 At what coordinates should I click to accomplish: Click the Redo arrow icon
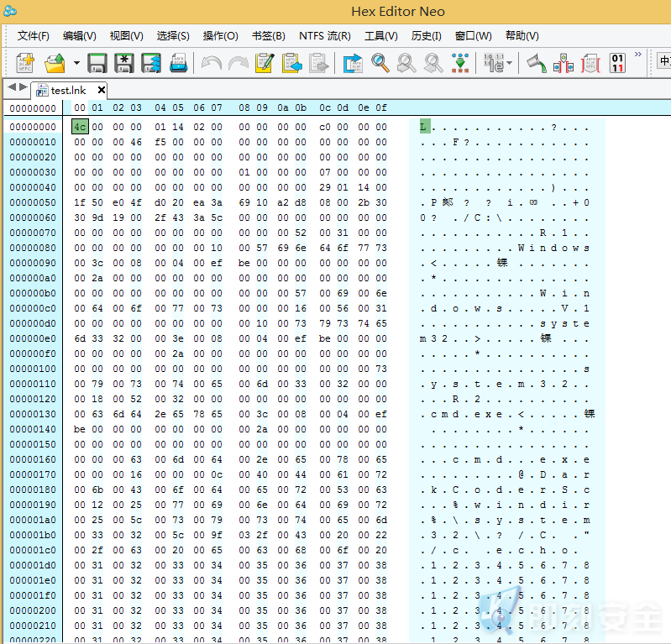[x=239, y=63]
